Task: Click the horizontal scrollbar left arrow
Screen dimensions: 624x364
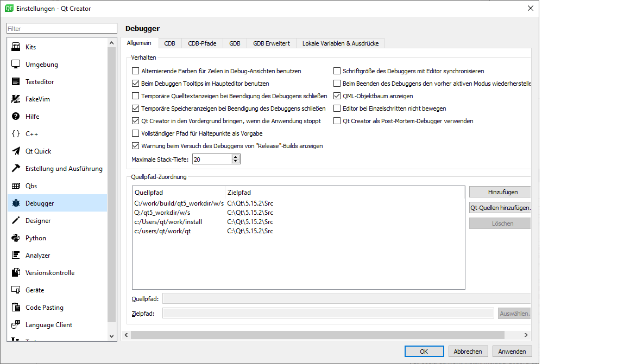Action: [x=126, y=335]
